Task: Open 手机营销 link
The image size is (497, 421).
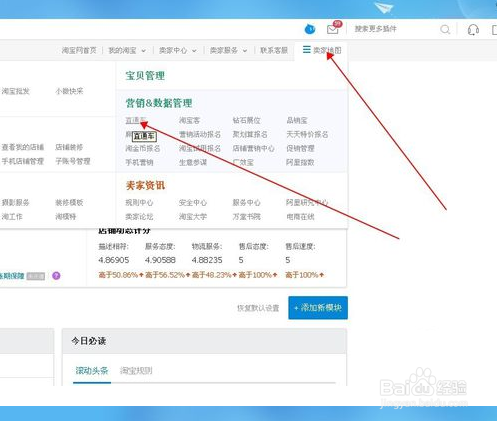Action: point(139,162)
